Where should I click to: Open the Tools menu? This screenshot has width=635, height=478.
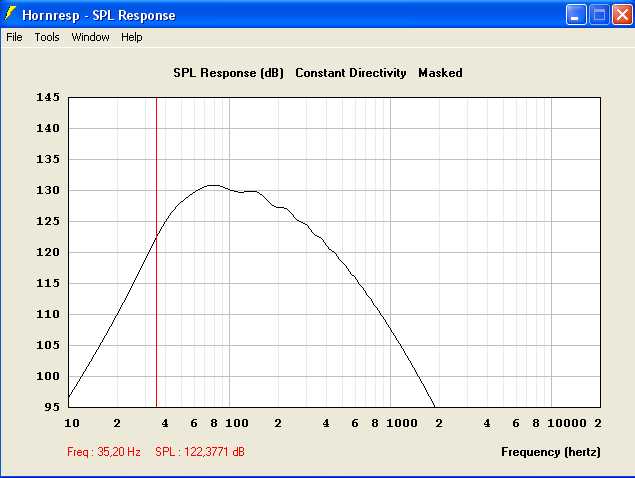point(47,37)
